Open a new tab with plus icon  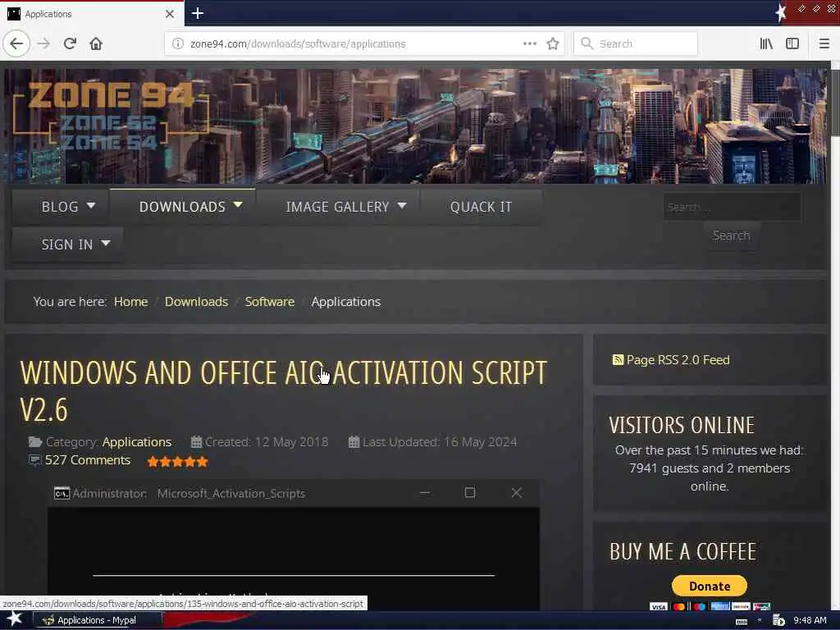click(x=197, y=13)
